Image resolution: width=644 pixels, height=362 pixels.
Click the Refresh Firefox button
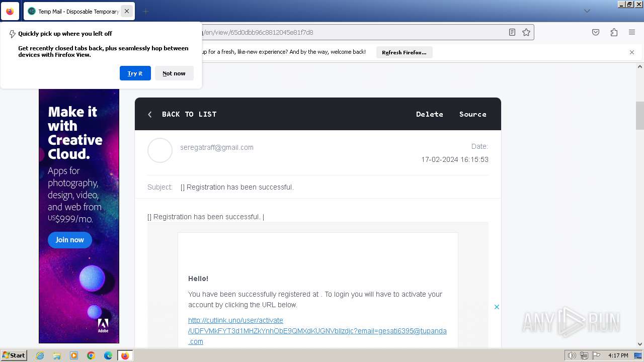tap(404, 52)
